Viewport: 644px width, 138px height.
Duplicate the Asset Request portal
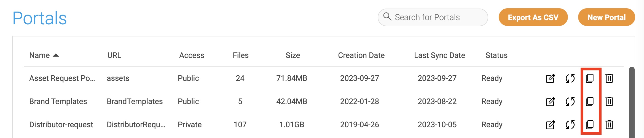click(x=590, y=78)
